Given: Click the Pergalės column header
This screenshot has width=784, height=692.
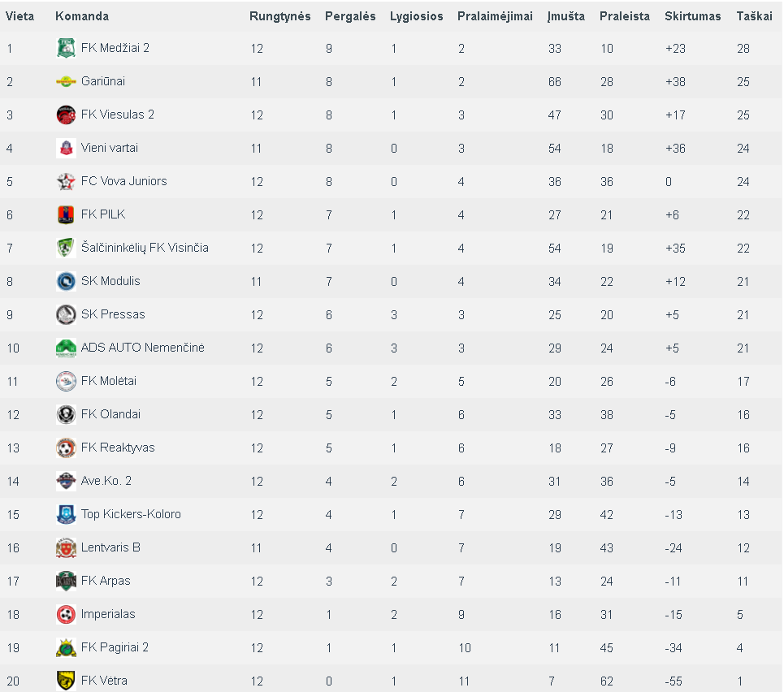Looking at the screenshot, I should tap(350, 16).
